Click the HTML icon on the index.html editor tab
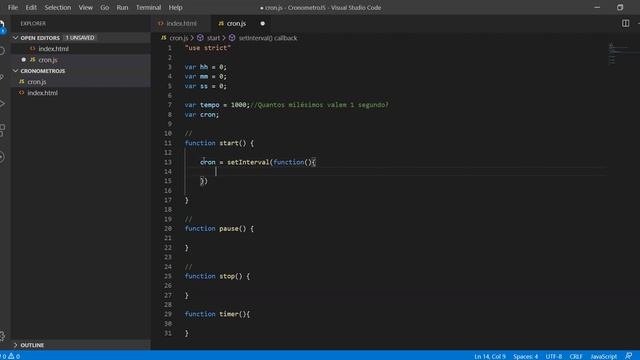The image size is (640, 360). [x=160, y=24]
